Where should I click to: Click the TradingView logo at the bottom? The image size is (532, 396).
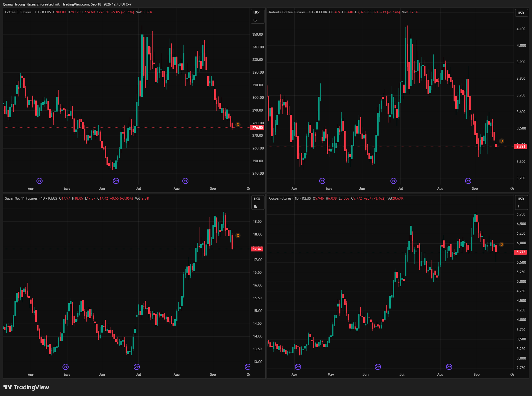(x=26, y=387)
